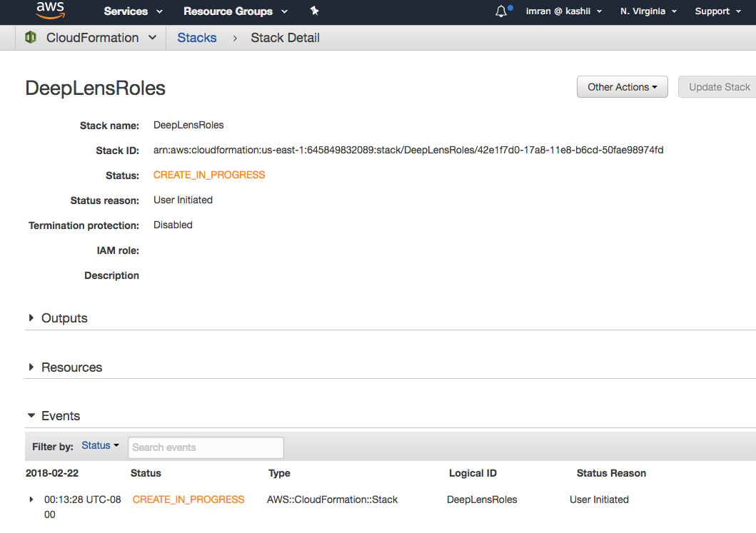Click the pin shortcuts icon
The width and height of the screenshot is (756, 533).
[314, 11]
